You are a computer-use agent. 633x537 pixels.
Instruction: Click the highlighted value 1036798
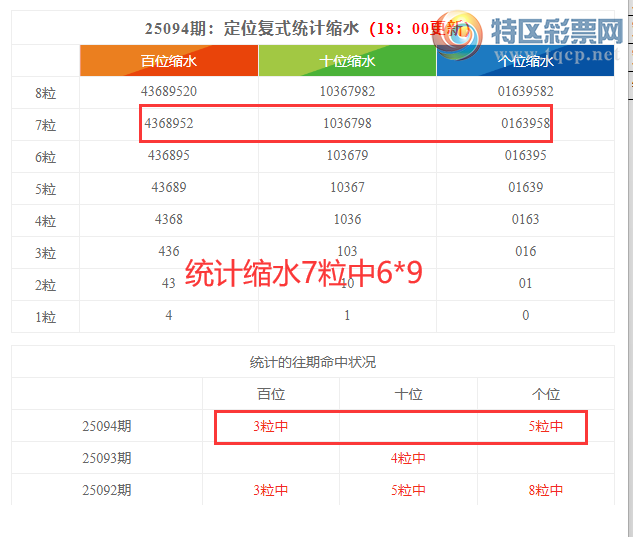pyautogui.click(x=347, y=125)
